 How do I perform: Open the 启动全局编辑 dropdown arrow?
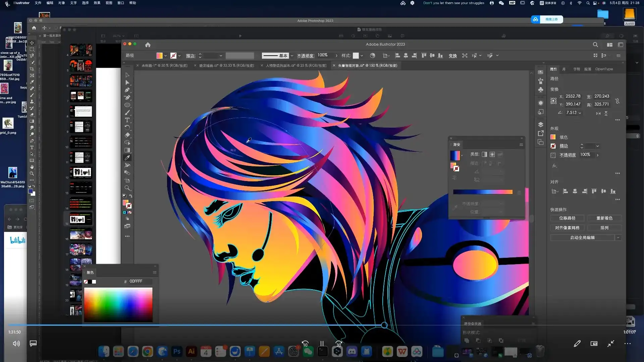(618, 238)
